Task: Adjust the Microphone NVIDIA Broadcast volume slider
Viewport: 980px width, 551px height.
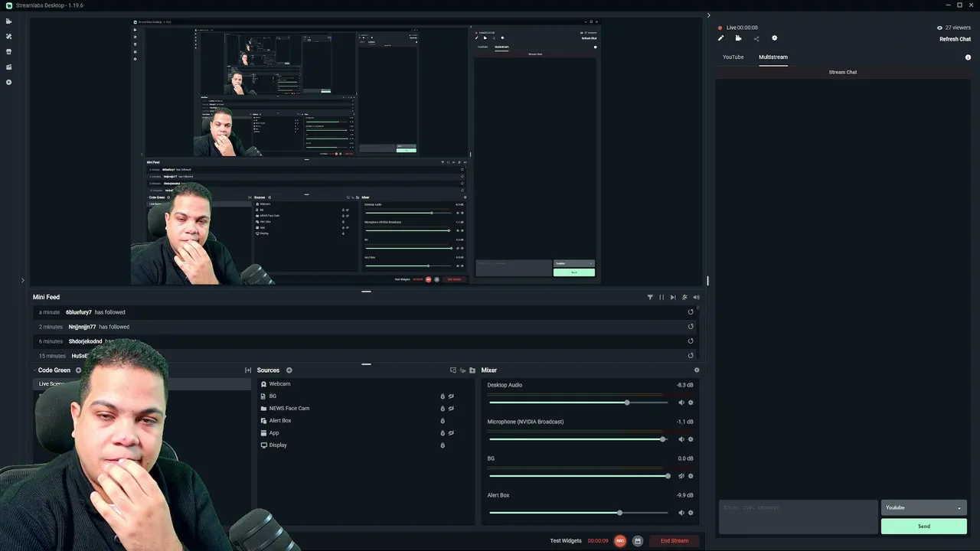Action: [x=578, y=439]
